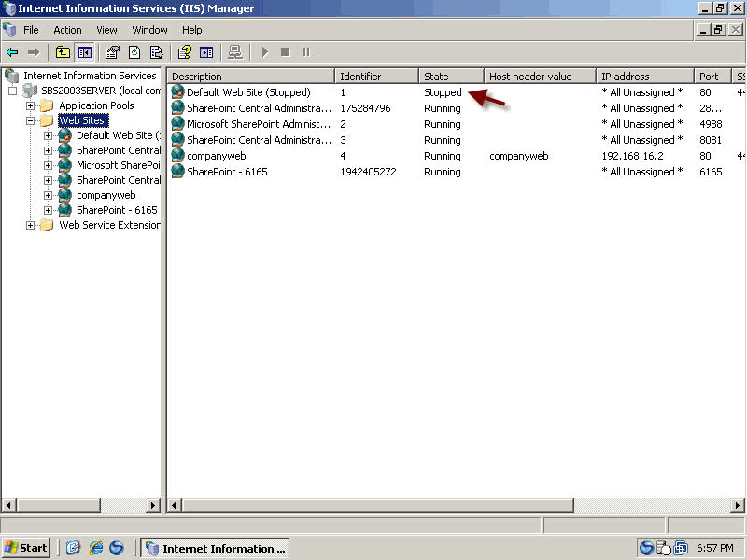This screenshot has width=747, height=560.
Task: Click right arrow of tree pane scrollbar
Action: coord(153,505)
